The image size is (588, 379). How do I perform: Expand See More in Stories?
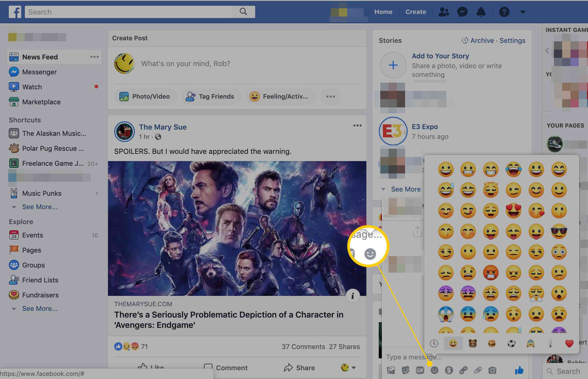pos(406,189)
